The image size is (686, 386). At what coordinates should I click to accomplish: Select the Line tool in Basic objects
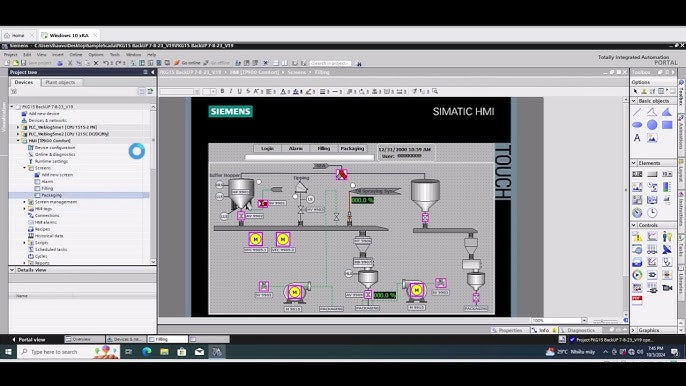pos(637,112)
